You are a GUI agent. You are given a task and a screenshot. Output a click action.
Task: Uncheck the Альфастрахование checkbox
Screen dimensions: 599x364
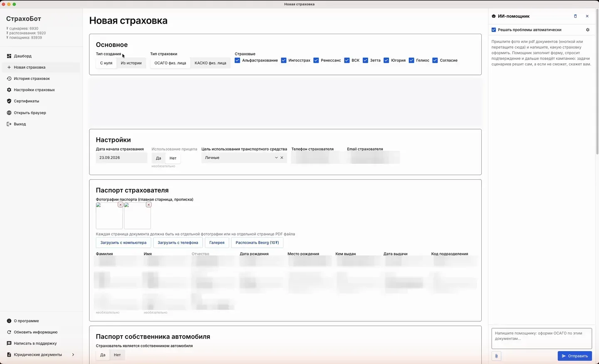[x=238, y=60]
